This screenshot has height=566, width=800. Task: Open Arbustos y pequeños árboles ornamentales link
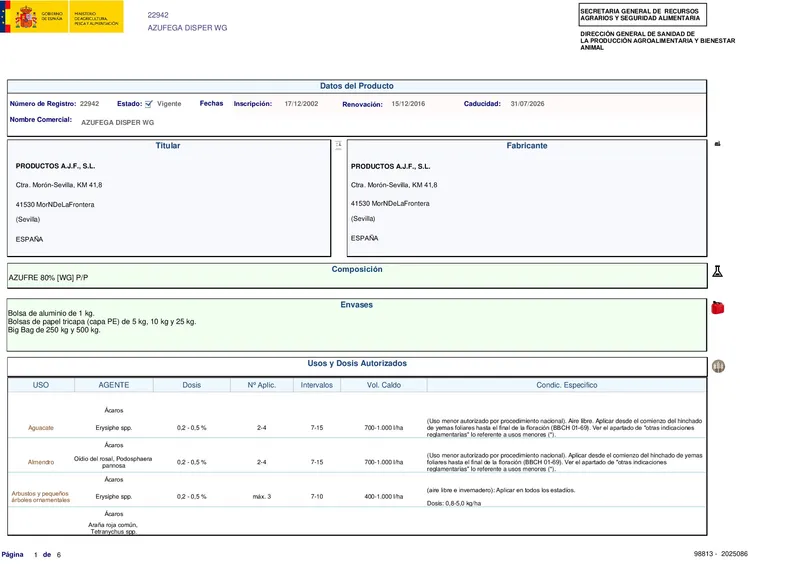click(41, 497)
